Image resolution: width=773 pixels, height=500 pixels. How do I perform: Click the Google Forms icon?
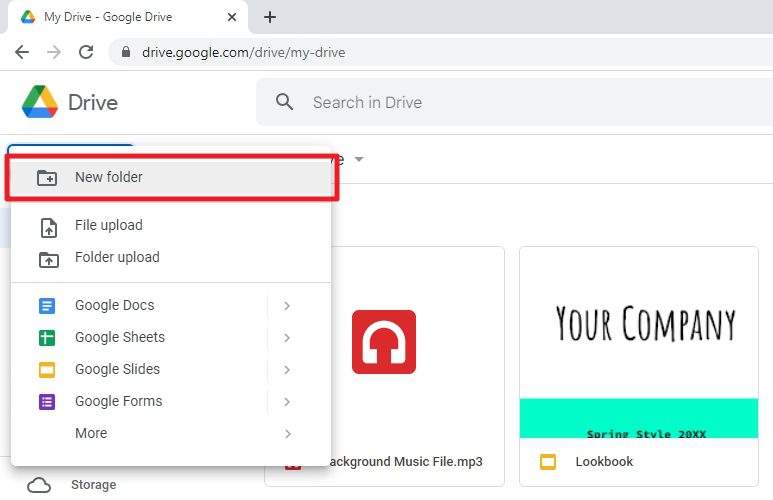pos(47,402)
